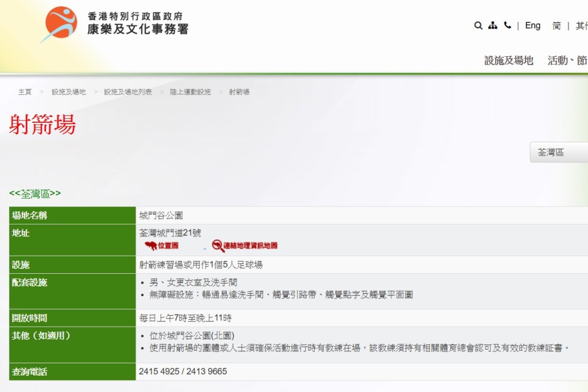Click the 射箭場 breadcrumb item
The width and height of the screenshot is (588, 392).
pos(239,92)
